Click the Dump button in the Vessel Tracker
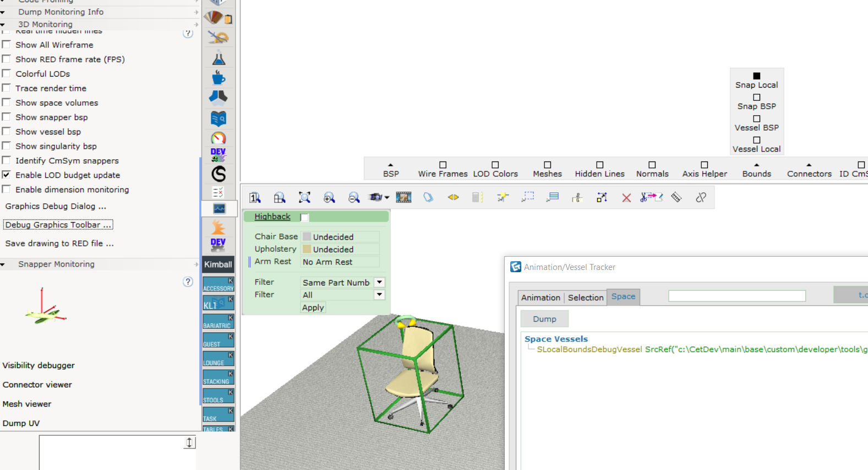 [544, 319]
